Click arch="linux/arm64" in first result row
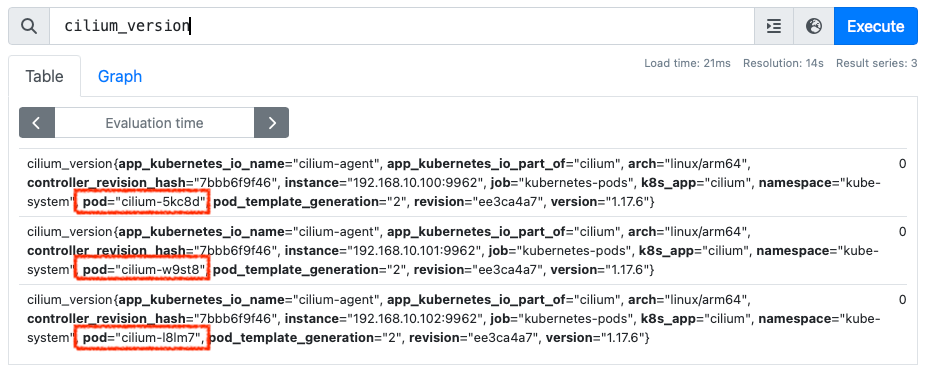The width and height of the screenshot is (926, 372). coord(689,164)
